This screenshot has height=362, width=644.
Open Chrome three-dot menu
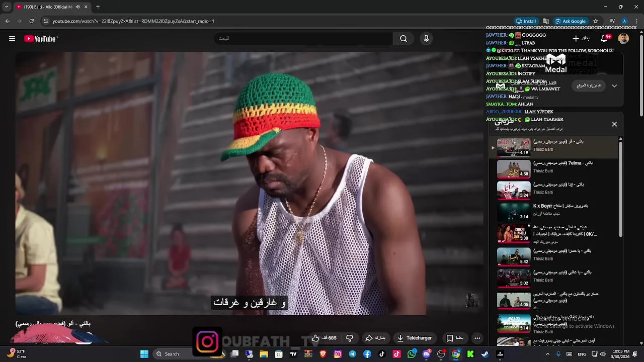tap(635, 21)
